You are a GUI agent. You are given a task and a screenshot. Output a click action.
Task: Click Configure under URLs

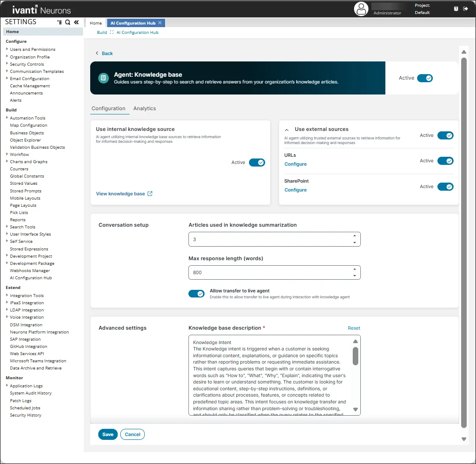[x=295, y=164]
